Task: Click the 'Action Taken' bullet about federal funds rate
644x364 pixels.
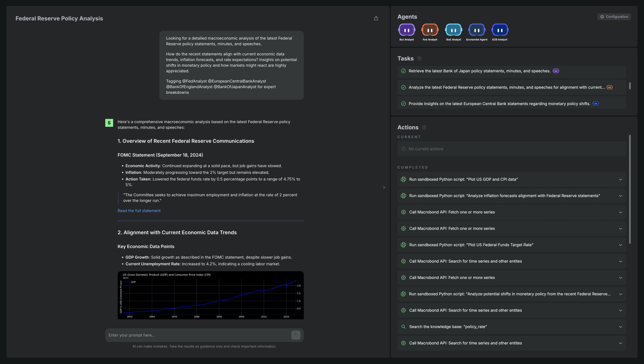Action: (x=213, y=182)
